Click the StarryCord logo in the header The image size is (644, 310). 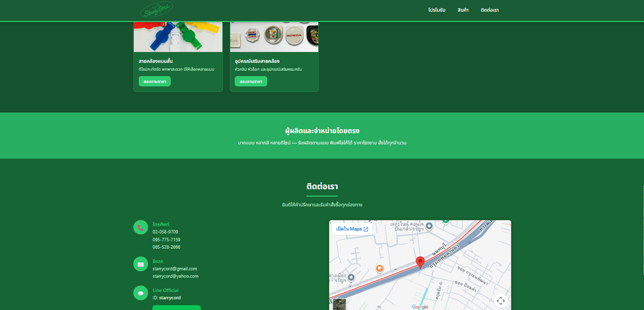(x=157, y=10)
